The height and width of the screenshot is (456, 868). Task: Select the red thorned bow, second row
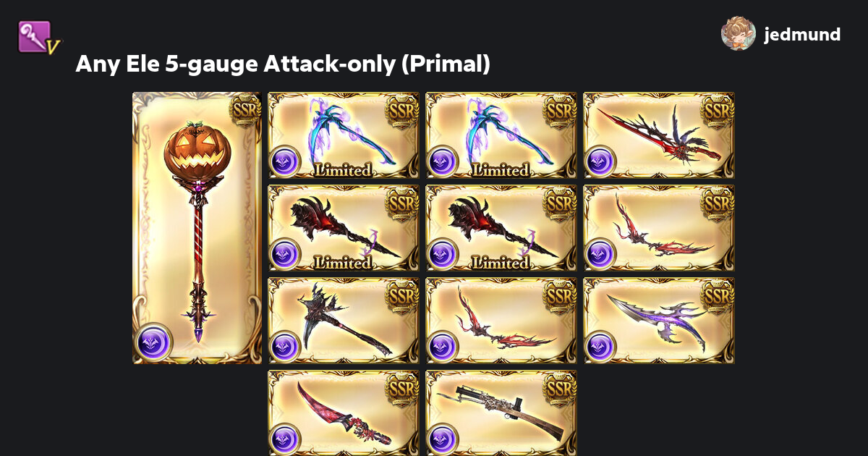click(659, 228)
